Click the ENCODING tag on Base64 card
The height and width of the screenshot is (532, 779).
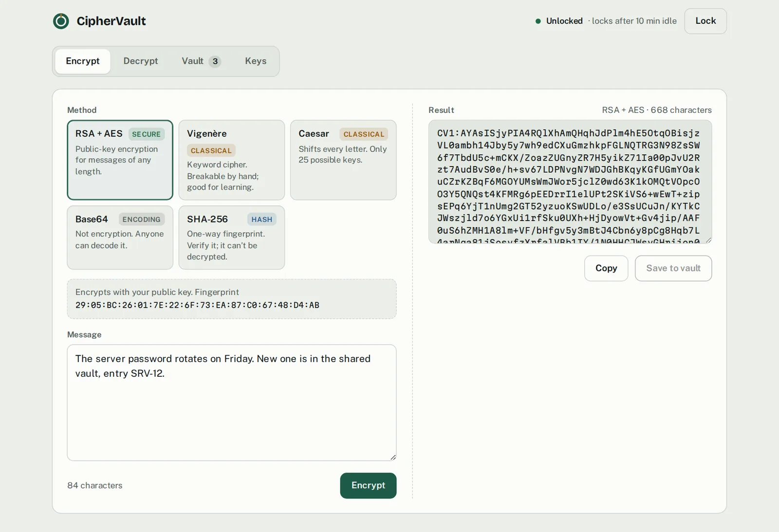coord(141,220)
